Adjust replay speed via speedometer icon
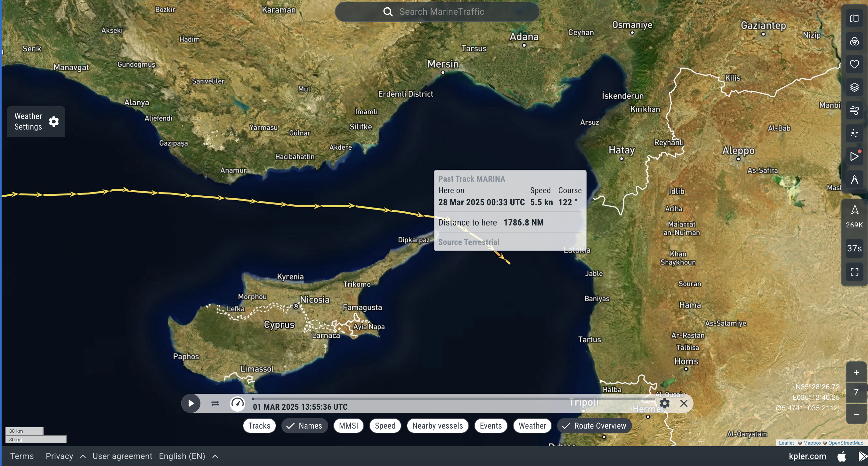Image resolution: width=868 pixels, height=466 pixels. pyautogui.click(x=238, y=403)
